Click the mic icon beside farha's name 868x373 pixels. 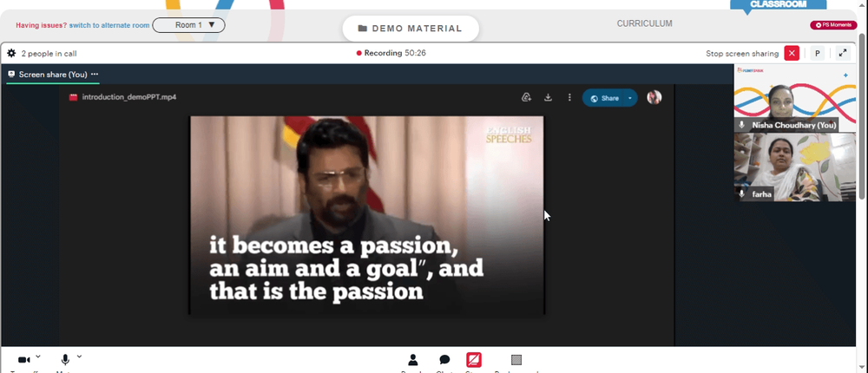(x=742, y=194)
